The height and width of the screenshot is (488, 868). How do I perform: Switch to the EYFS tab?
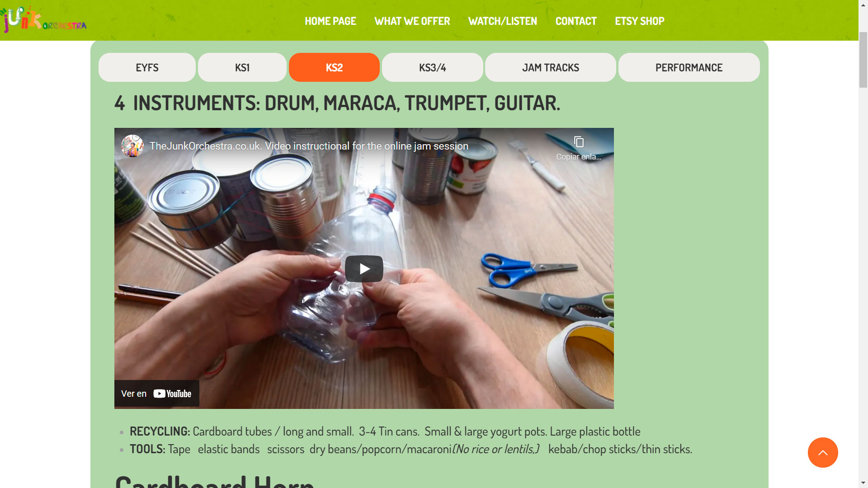147,67
